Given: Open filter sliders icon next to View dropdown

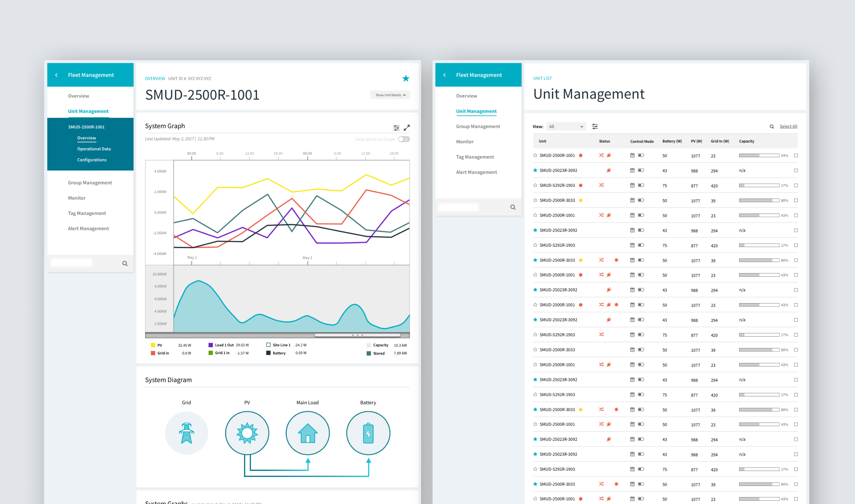Looking at the screenshot, I should point(595,126).
